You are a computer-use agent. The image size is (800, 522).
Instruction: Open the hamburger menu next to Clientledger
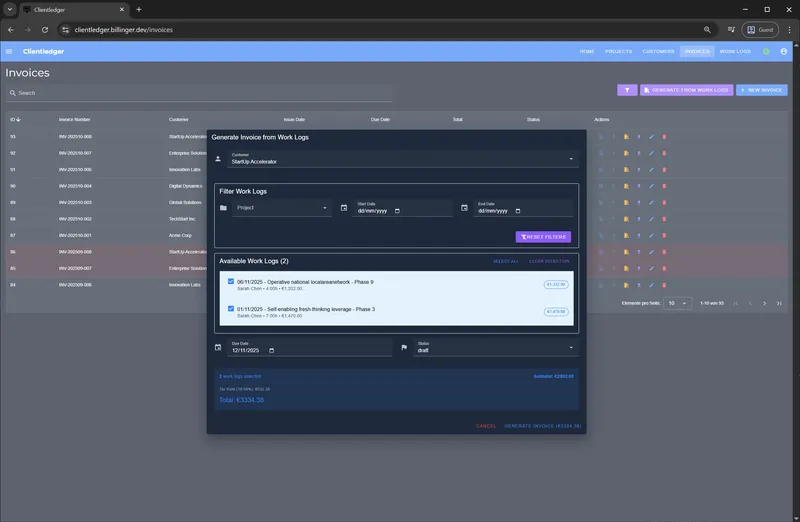click(9, 52)
